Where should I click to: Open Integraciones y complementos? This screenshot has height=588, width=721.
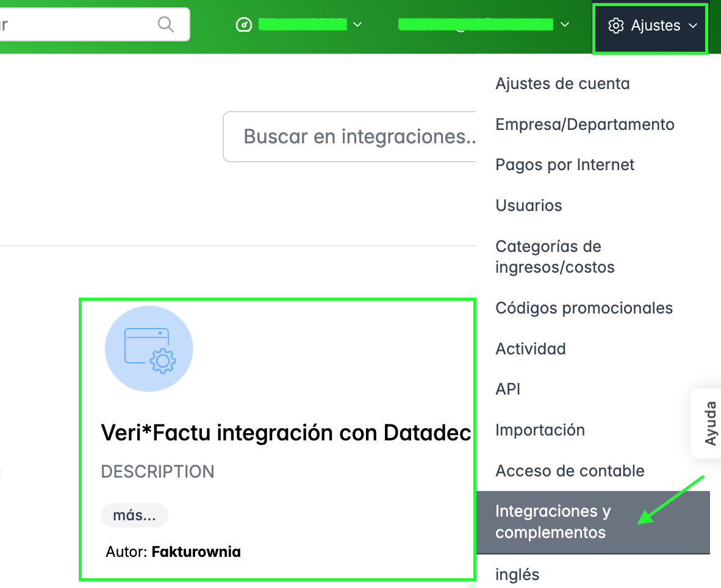coord(593,522)
